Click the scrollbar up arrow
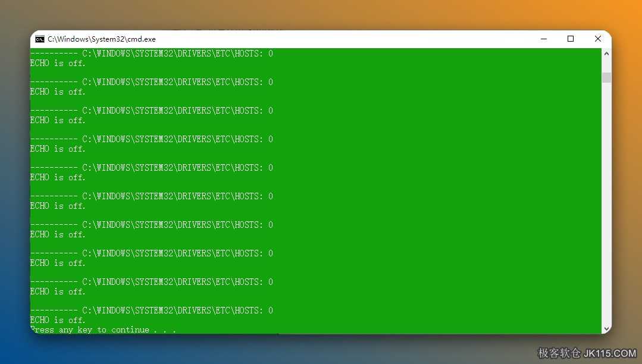The height and width of the screenshot is (364, 642). click(x=606, y=54)
